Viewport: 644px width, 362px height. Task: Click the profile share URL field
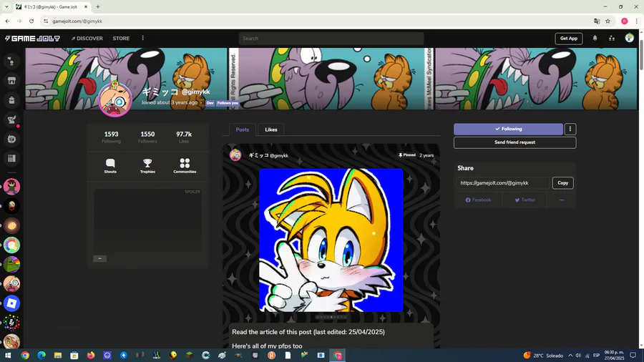pyautogui.click(x=503, y=183)
